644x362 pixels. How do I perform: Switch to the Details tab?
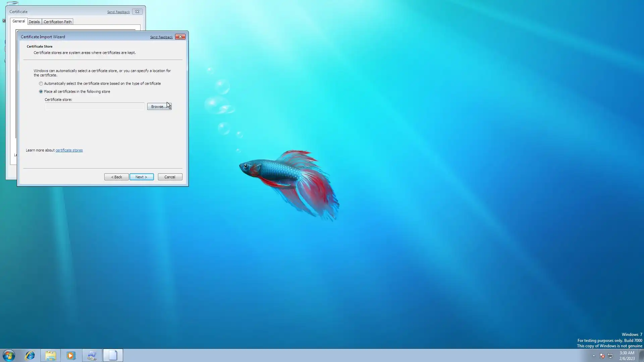(34, 22)
